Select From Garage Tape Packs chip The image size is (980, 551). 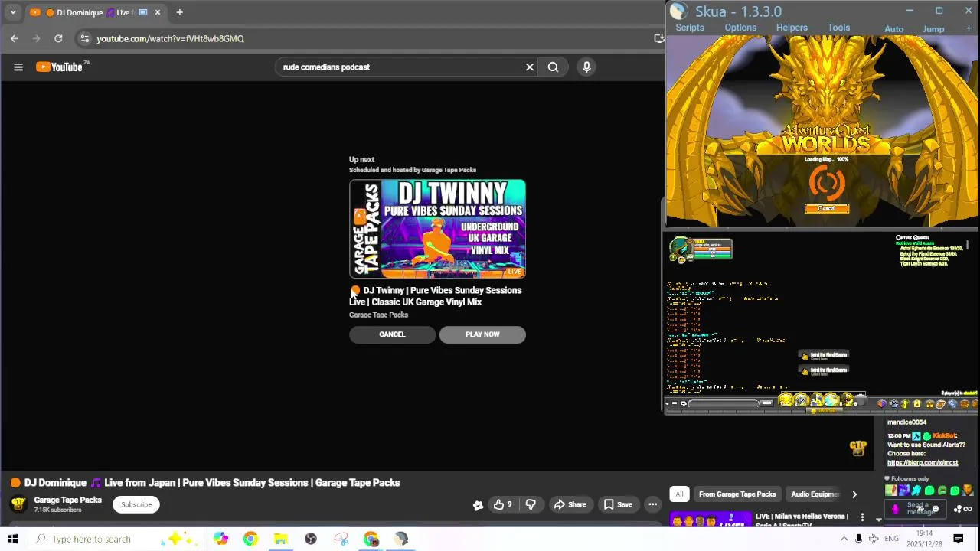point(737,494)
